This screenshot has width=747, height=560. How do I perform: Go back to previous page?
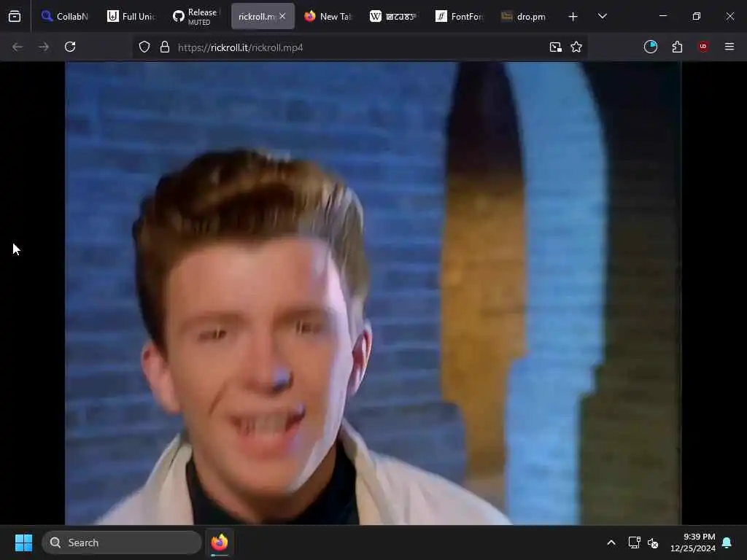pyautogui.click(x=18, y=47)
